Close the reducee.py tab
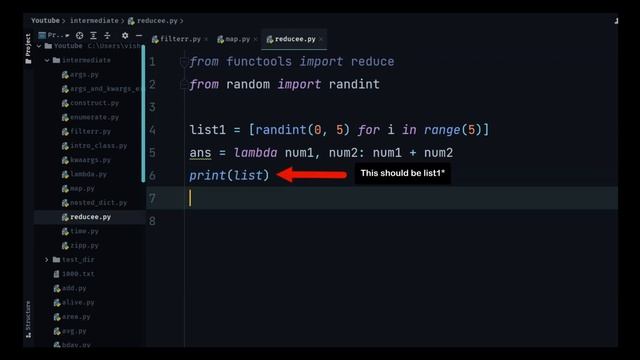The image size is (640, 360). [321, 39]
